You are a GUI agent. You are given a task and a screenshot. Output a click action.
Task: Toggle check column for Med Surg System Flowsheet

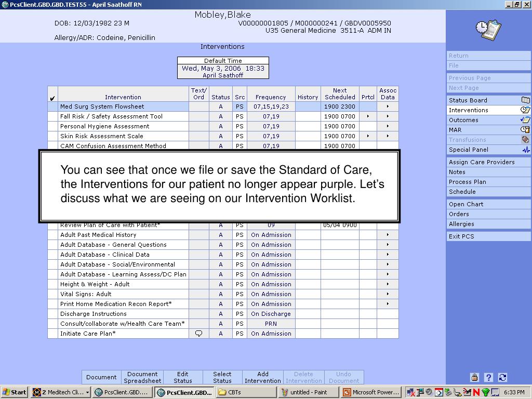(52, 107)
